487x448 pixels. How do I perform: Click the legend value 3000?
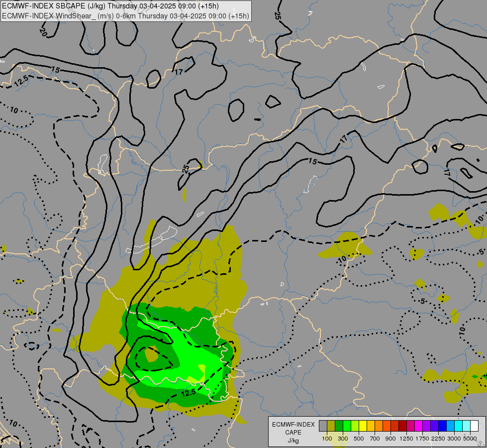click(454, 439)
